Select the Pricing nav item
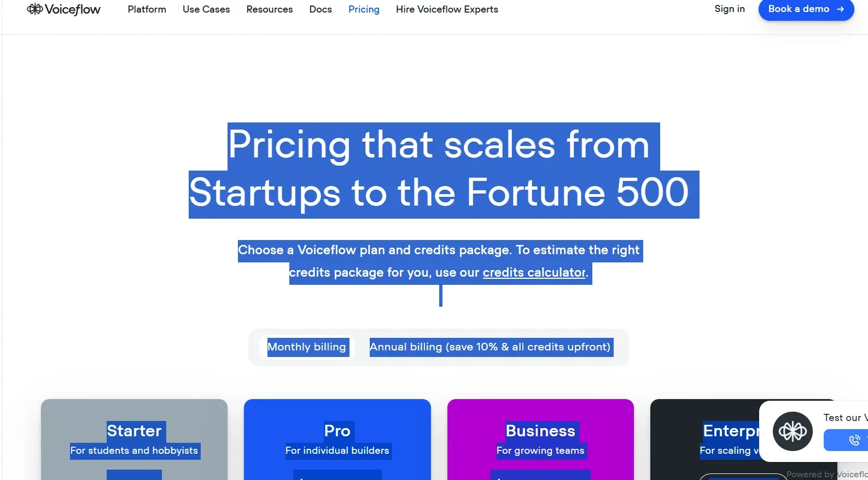868x480 pixels. tap(364, 9)
